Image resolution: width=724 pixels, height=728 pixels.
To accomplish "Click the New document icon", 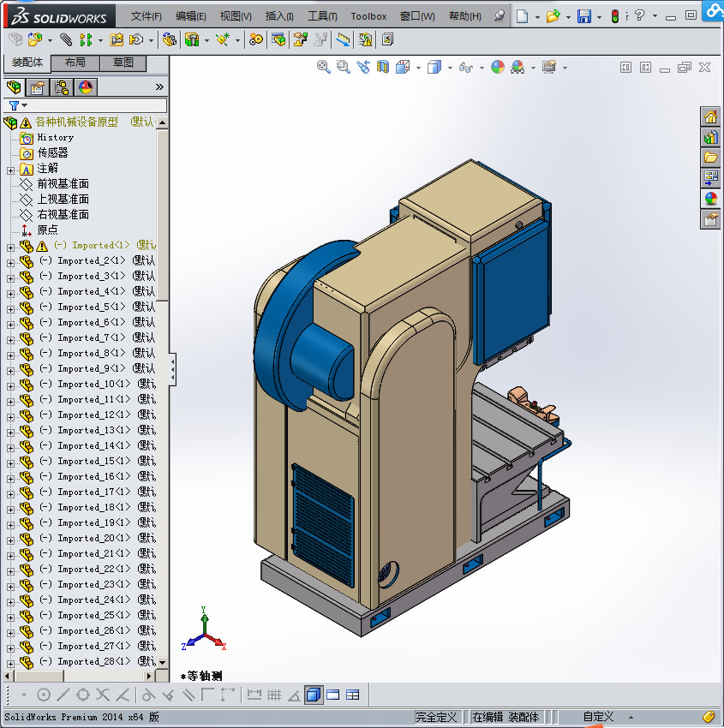I will [523, 16].
